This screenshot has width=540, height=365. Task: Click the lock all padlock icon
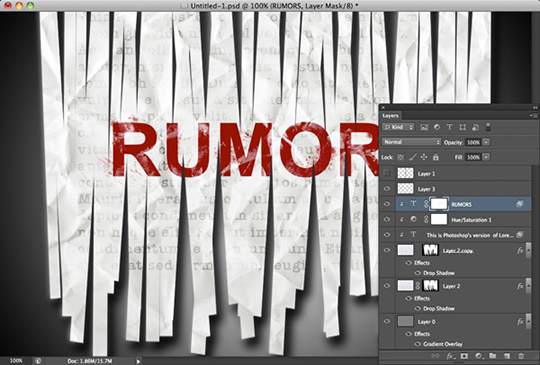click(436, 157)
